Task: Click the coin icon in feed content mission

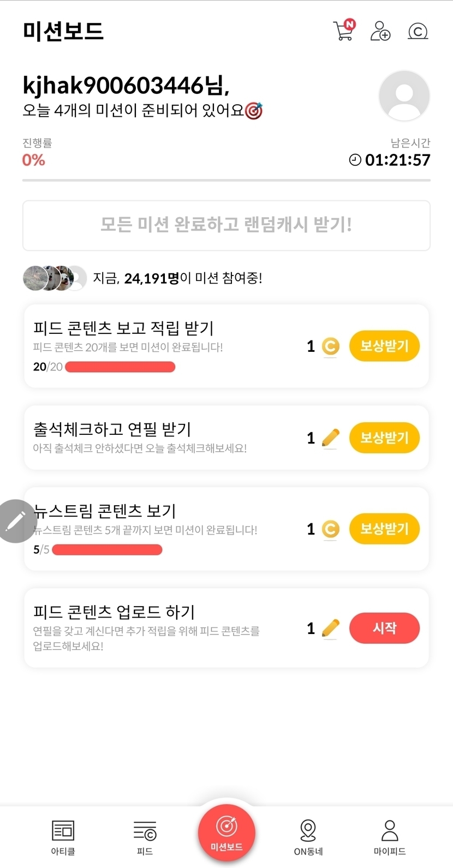Action: point(330,346)
